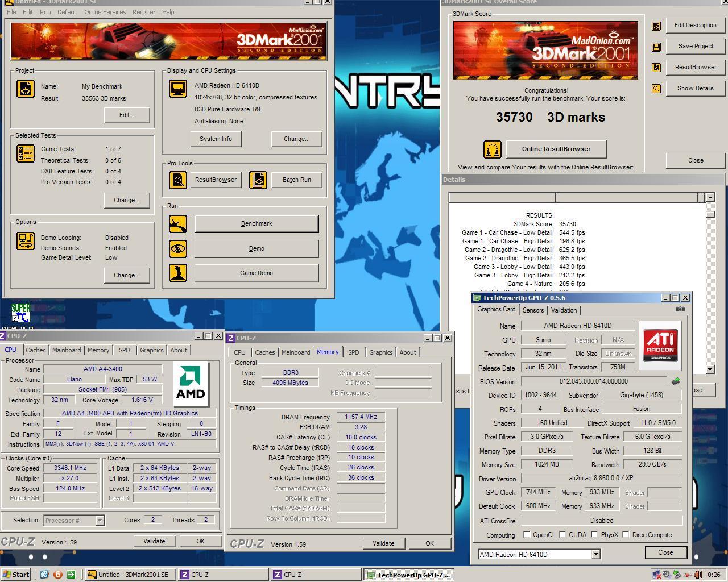728x582 pixels.
Task: Click the Save Project button
Action: click(695, 47)
